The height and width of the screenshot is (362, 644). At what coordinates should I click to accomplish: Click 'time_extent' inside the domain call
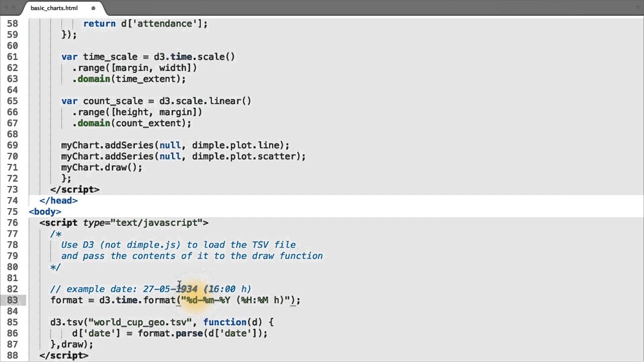tap(145, 79)
